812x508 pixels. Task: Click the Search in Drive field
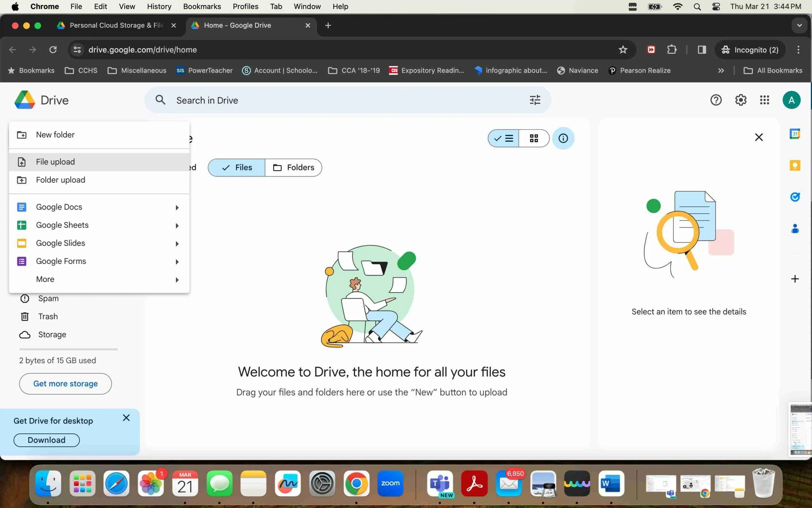pyautogui.click(x=347, y=100)
